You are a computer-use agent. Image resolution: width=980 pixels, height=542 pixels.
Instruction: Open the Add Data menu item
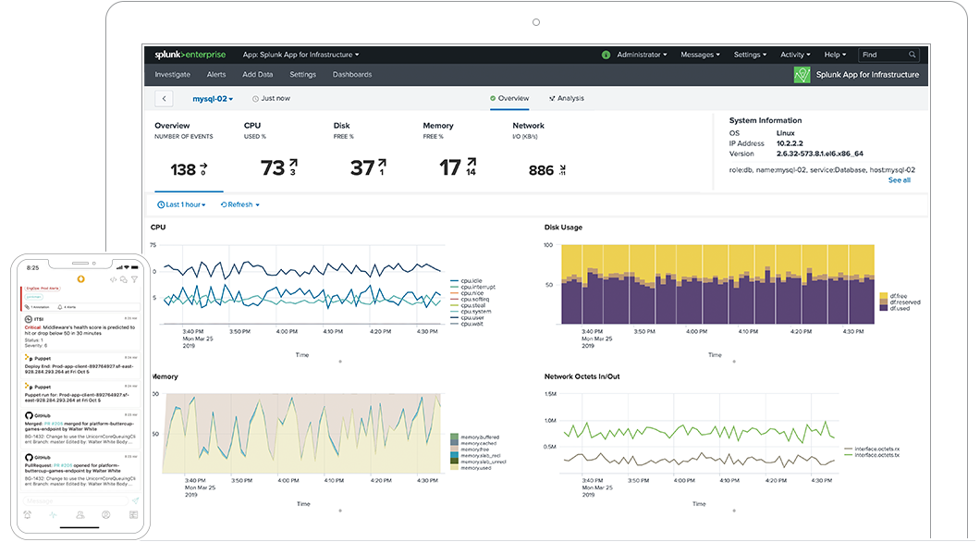[x=258, y=74]
